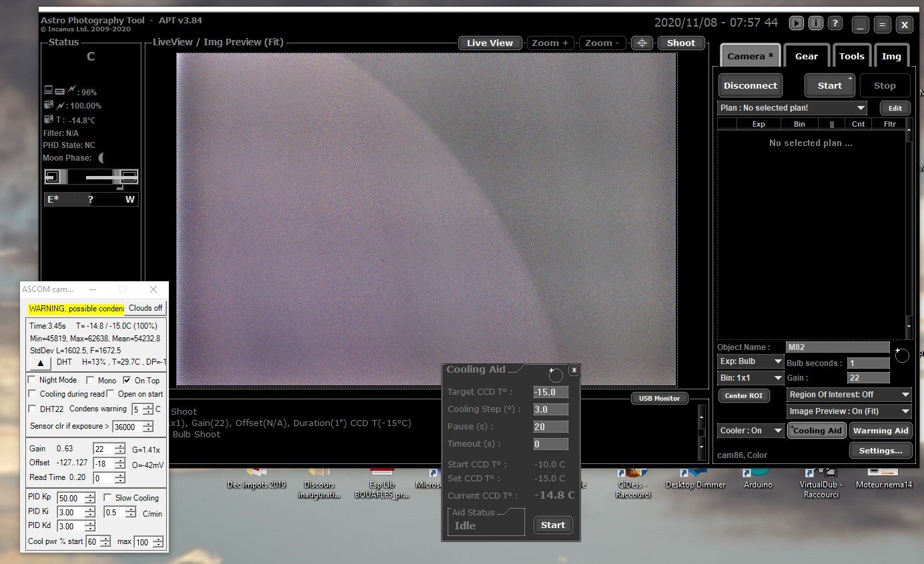Open the USB Monitor button

click(660, 399)
